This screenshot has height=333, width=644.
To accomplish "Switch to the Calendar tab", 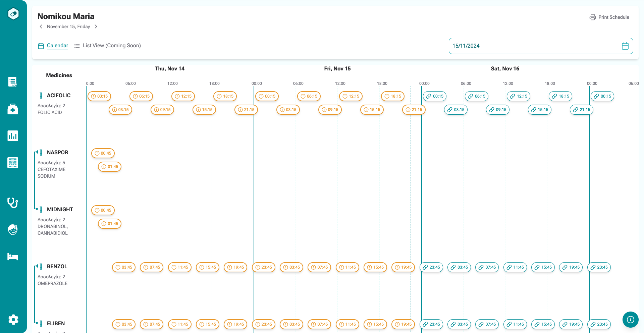I will pyautogui.click(x=53, y=46).
